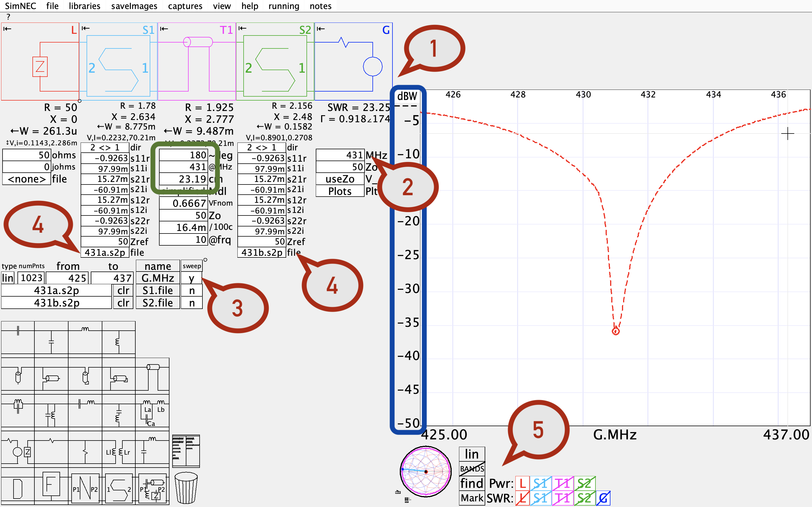Viewport: 812px width, 507px height.
Task: Toggle sweep y for G.MHz row
Action: (x=192, y=278)
